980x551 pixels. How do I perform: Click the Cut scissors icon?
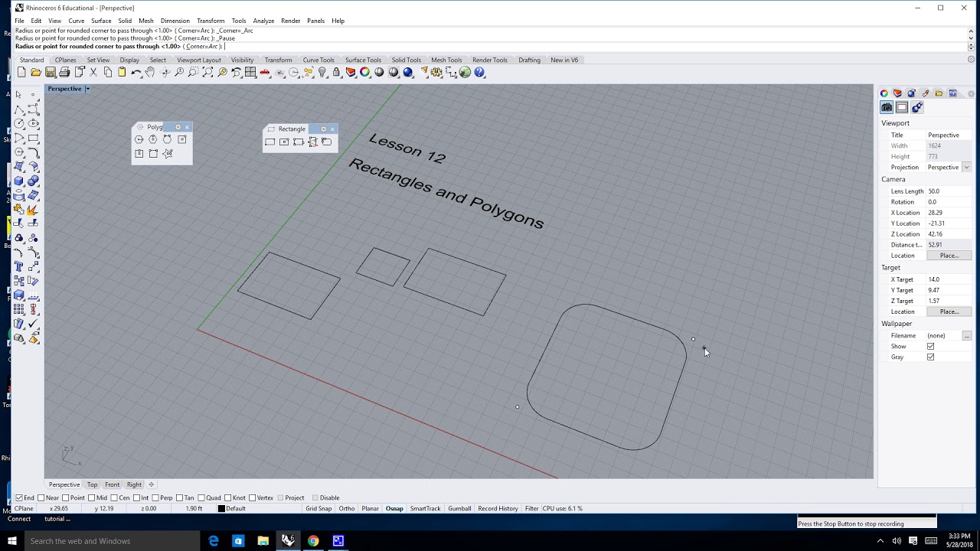93,72
